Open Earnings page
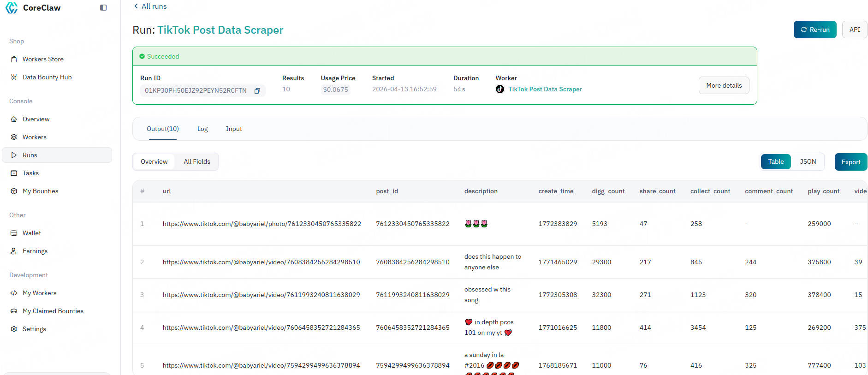Viewport: 868px width, 375px height. click(35, 251)
